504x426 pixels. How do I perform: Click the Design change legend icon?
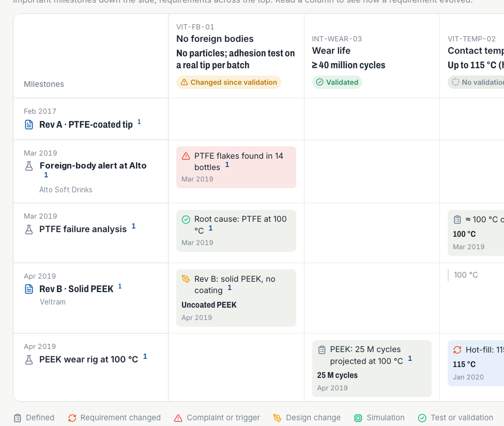tap(277, 418)
